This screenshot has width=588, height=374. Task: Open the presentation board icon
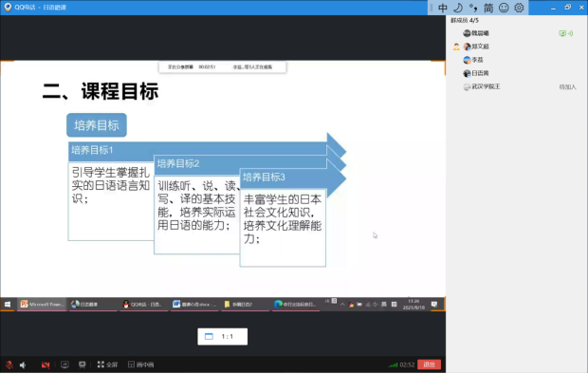[x=83, y=365]
